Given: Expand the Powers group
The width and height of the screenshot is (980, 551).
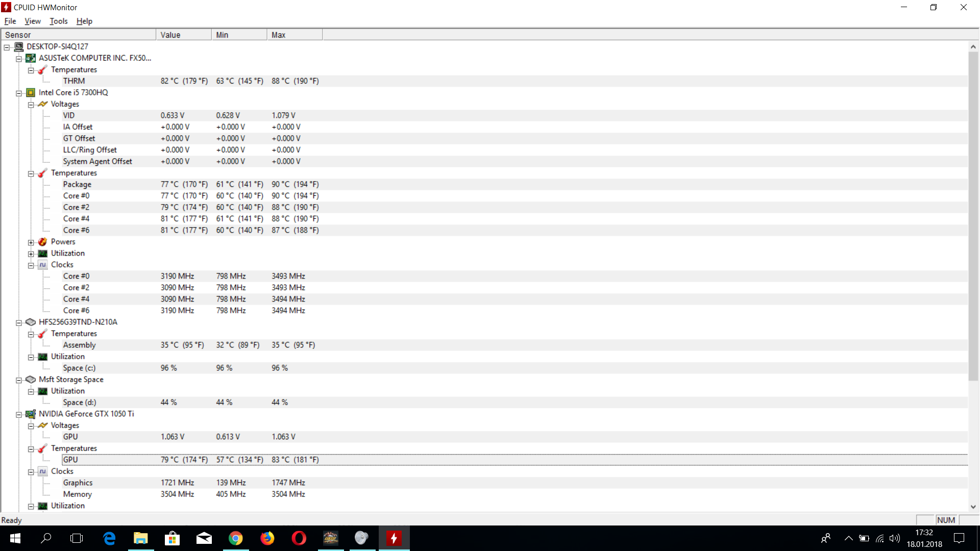Looking at the screenshot, I should [x=31, y=242].
